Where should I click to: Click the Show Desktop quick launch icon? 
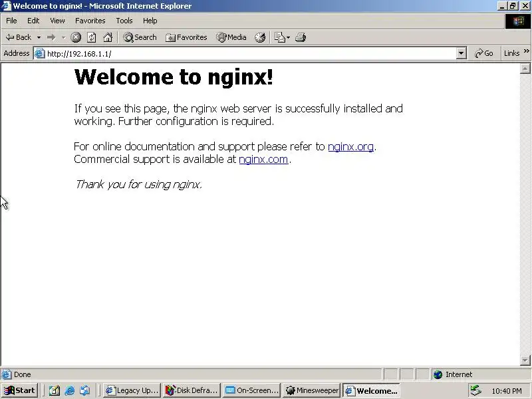click(x=55, y=391)
